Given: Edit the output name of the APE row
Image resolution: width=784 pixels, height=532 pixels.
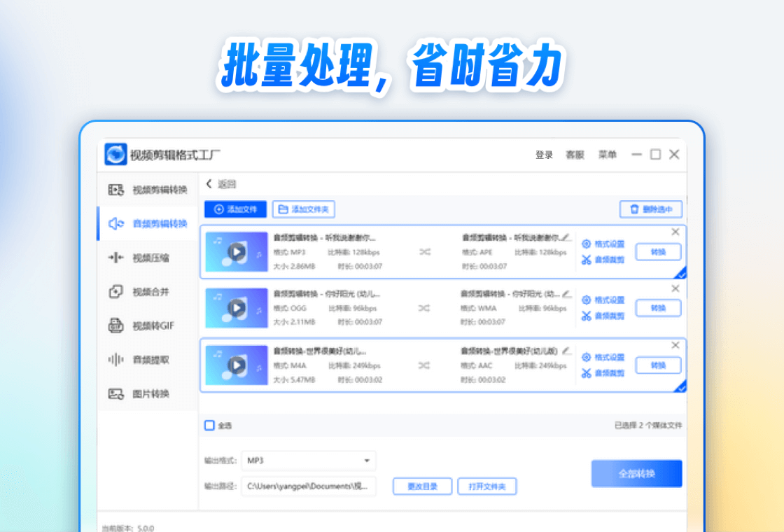Looking at the screenshot, I should pos(566,237).
